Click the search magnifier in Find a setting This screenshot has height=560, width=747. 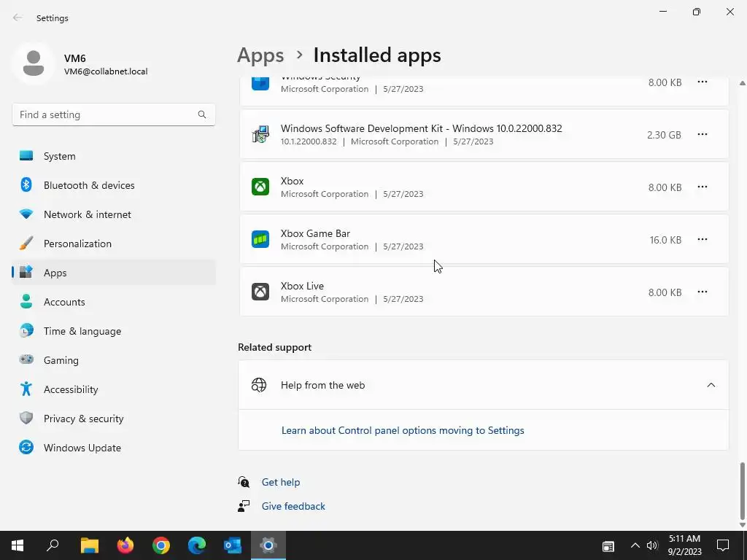[202, 114]
